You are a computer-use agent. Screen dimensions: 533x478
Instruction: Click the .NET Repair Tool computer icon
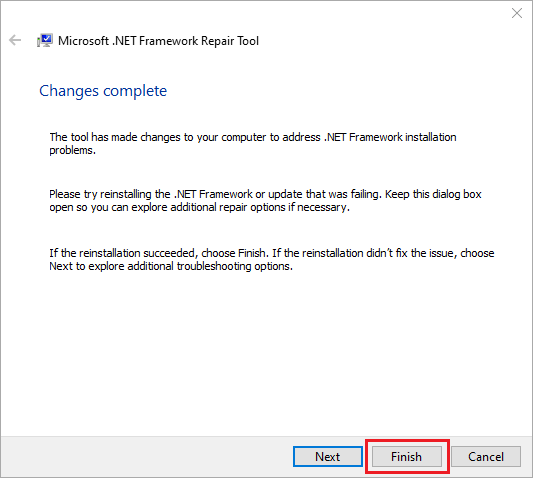tap(45, 40)
